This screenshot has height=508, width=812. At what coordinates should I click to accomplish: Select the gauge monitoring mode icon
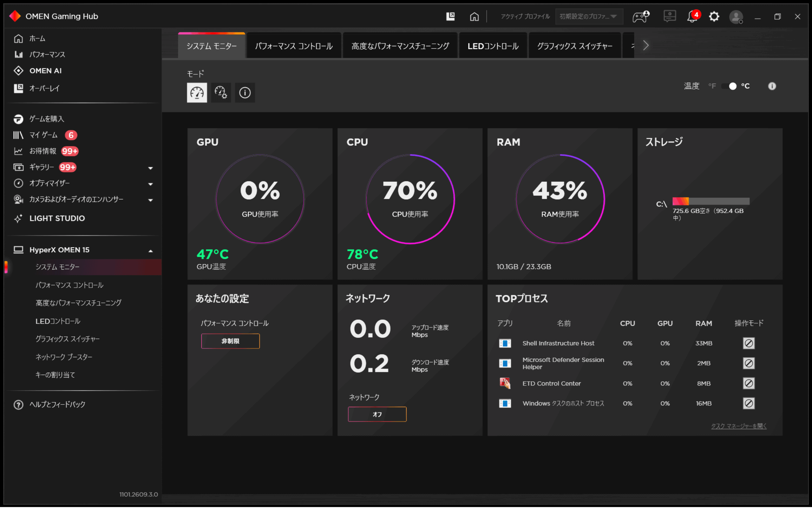pos(197,92)
